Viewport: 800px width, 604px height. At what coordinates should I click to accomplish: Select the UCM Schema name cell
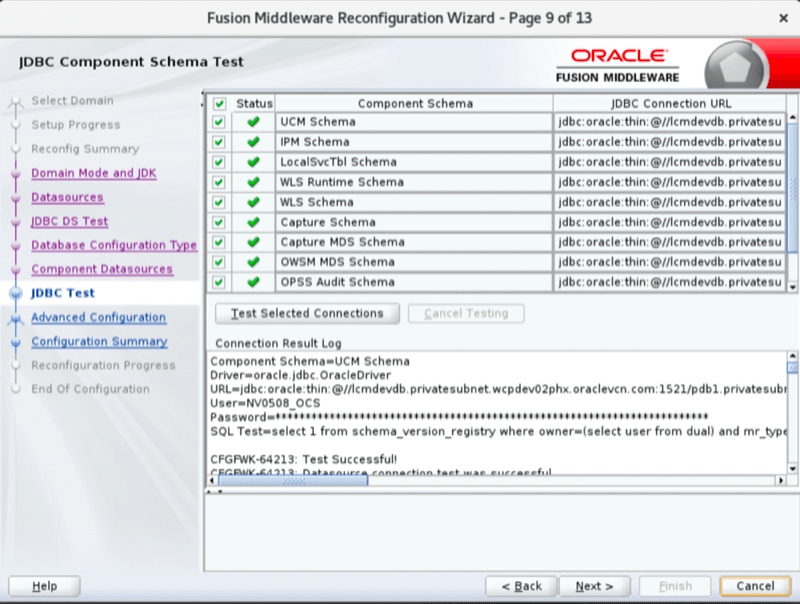pos(414,122)
